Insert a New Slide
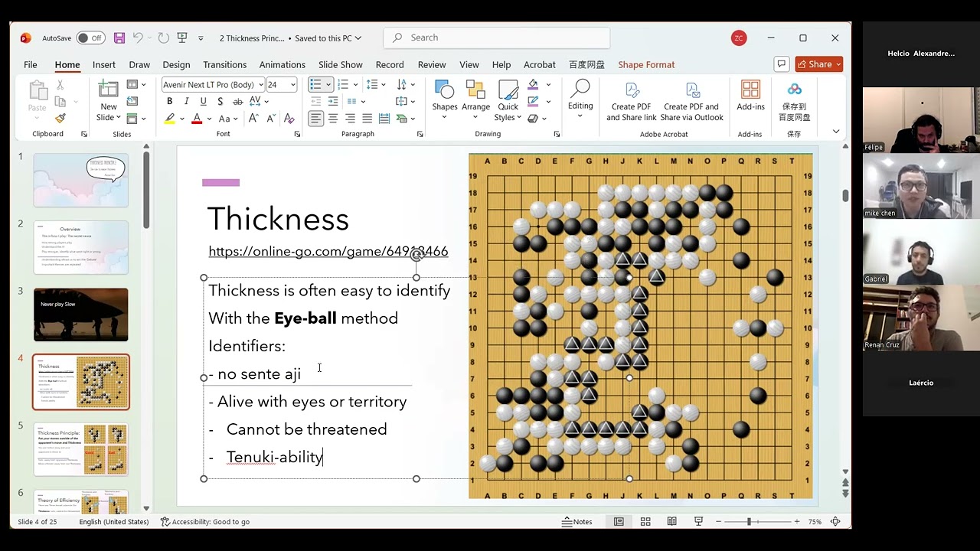This screenshot has height=551, width=980. (109, 101)
